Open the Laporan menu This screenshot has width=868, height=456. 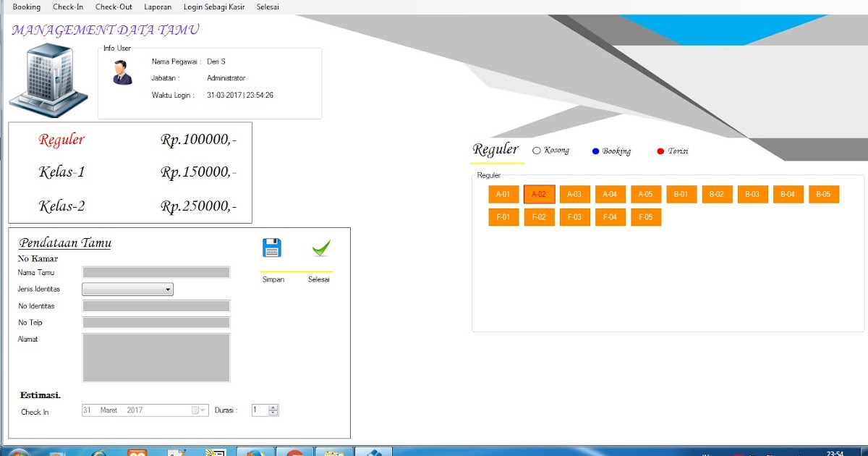(158, 7)
